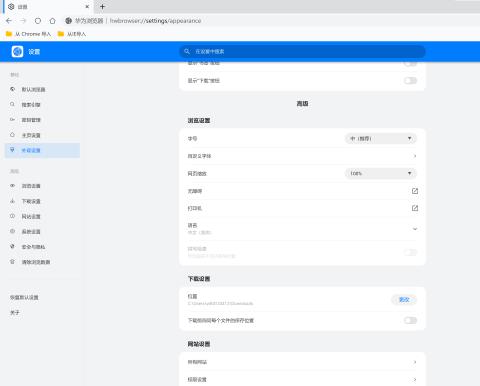This screenshot has height=386, width=480.
Task: Open the 字号 font size dropdown
Action: tap(381, 138)
